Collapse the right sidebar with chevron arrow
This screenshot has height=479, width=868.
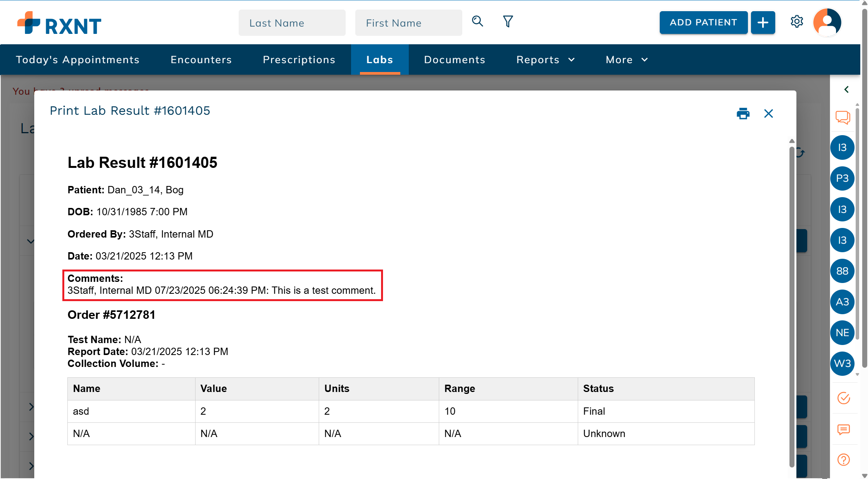pos(846,90)
